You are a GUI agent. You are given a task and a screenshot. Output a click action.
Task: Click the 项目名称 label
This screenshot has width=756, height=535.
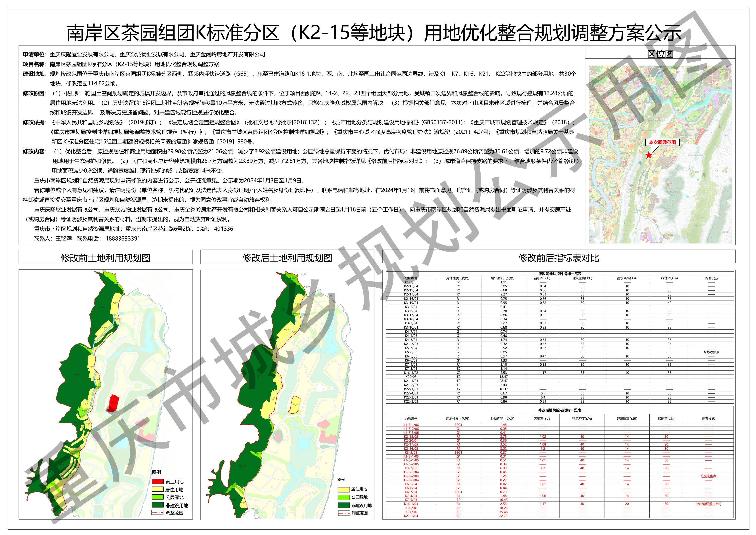pyautogui.click(x=34, y=64)
